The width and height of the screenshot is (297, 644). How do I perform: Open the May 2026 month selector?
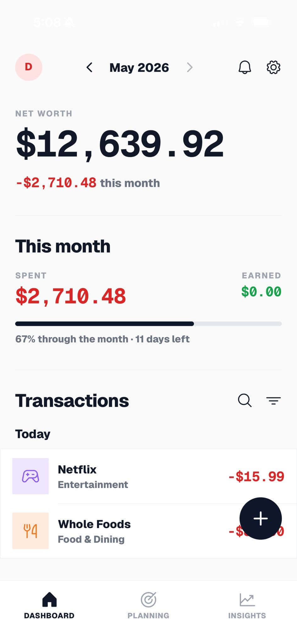(x=139, y=68)
